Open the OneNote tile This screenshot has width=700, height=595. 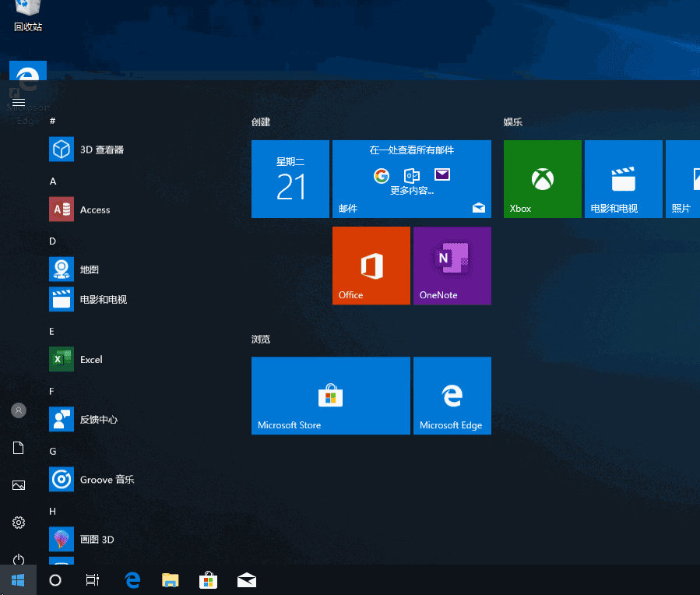[452, 265]
